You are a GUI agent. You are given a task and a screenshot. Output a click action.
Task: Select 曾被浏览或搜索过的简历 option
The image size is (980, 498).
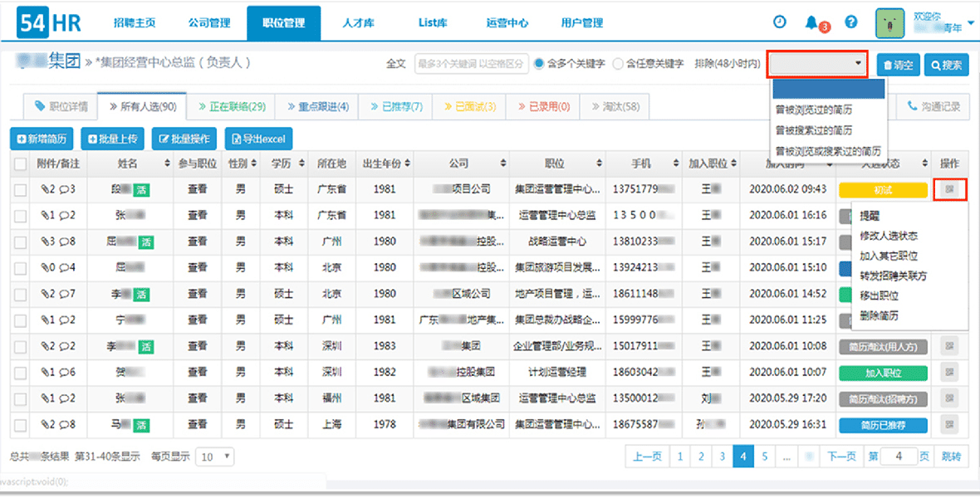click(x=828, y=151)
